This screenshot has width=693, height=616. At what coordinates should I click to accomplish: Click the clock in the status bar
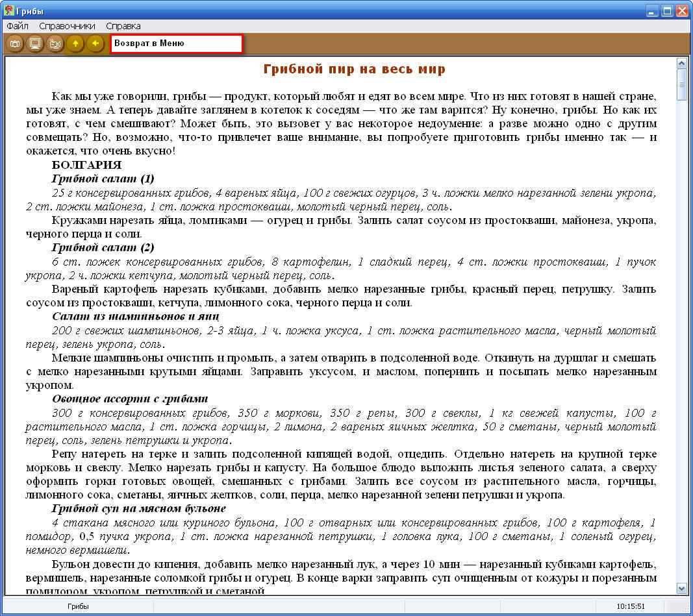coord(631,606)
